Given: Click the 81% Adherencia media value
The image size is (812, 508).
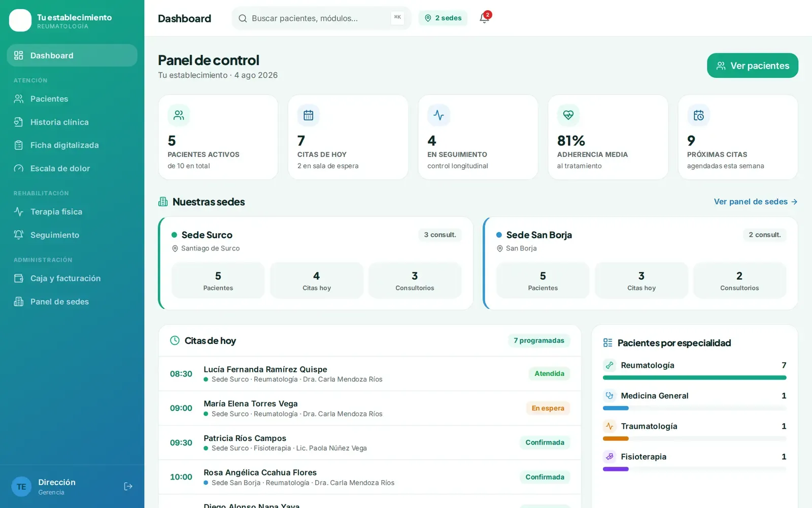Looking at the screenshot, I should (571, 141).
